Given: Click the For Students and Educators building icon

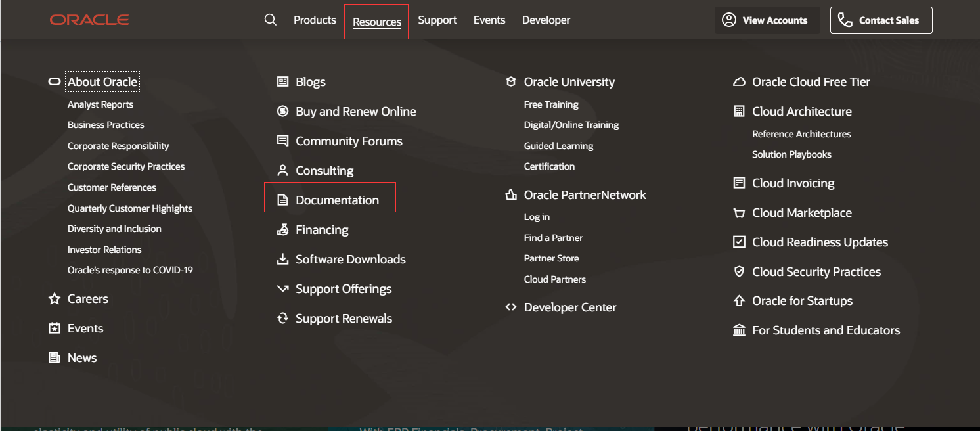Looking at the screenshot, I should [x=739, y=330].
